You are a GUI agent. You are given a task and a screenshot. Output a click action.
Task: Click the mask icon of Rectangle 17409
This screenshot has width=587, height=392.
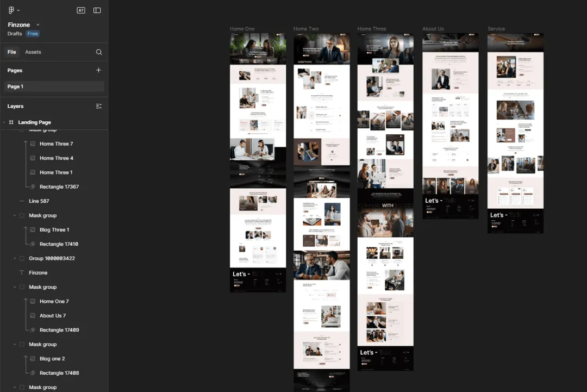pyautogui.click(x=33, y=330)
